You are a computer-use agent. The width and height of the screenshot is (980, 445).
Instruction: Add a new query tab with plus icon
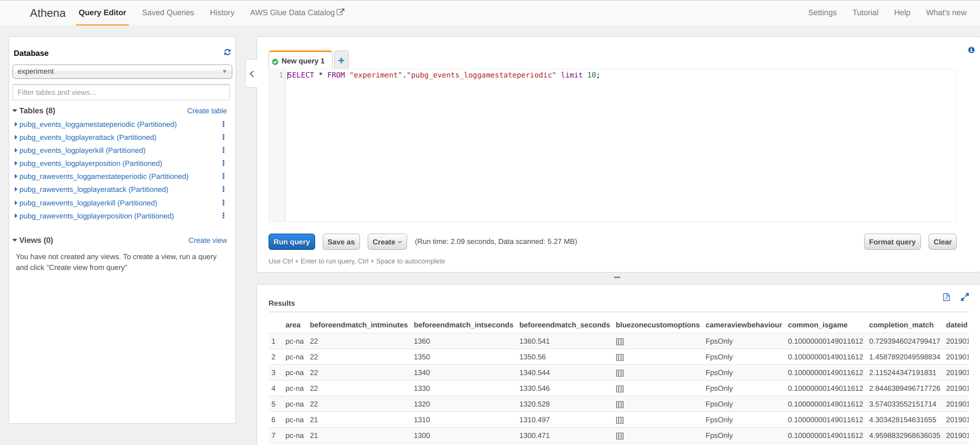tap(341, 61)
